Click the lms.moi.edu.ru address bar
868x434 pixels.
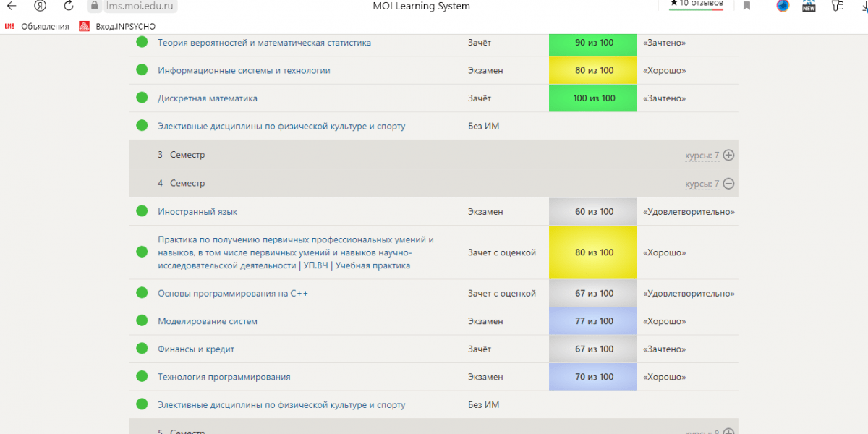pos(141,6)
